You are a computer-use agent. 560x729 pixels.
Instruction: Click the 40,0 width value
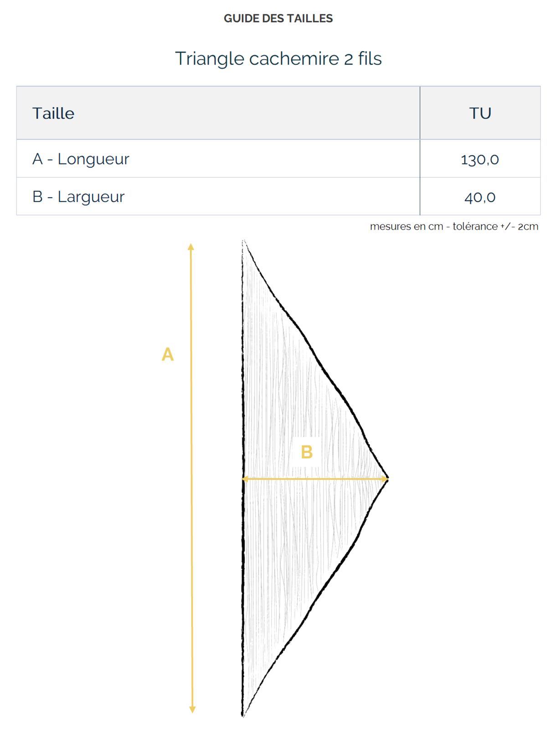[x=480, y=197]
